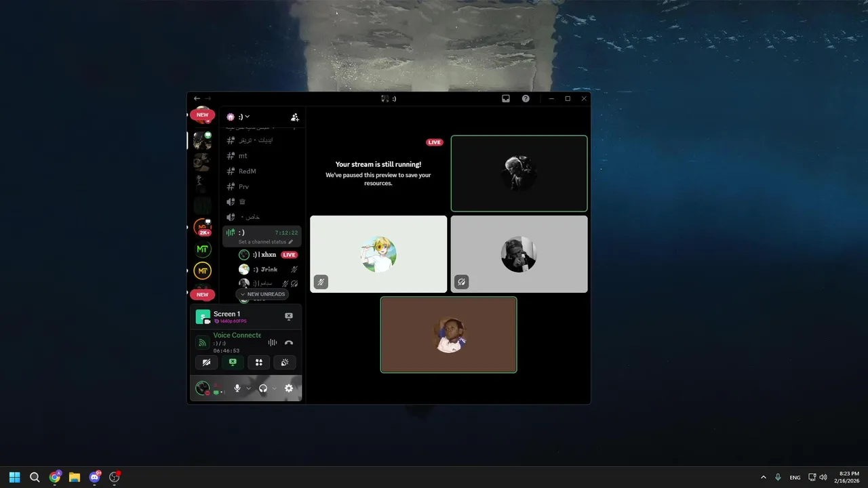
Task: Go back with the left arrow
Action: (x=197, y=98)
